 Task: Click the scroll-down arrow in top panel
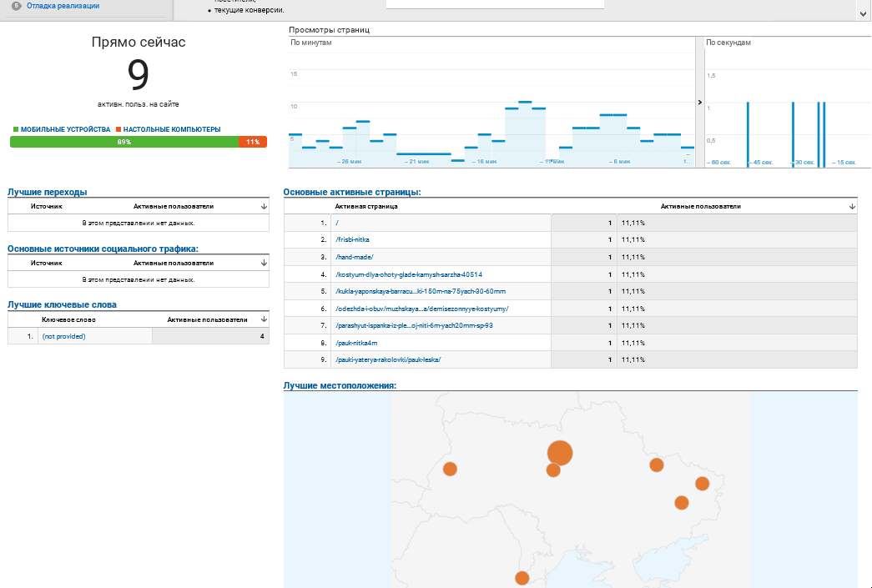click(x=863, y=13)
